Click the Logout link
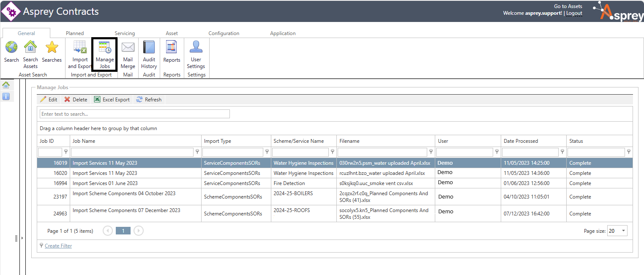Viewport: 644px width, 275px height. tap(574, 13)
